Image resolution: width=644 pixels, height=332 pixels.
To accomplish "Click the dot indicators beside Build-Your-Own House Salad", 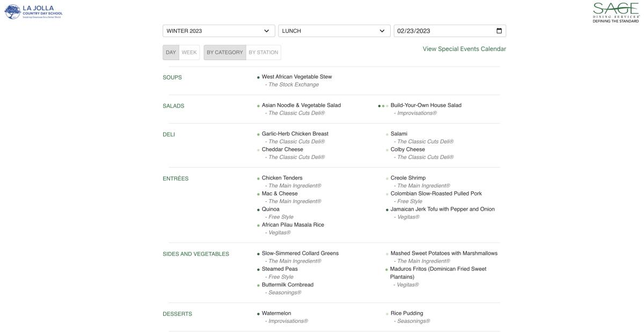I will coord(383,106).
